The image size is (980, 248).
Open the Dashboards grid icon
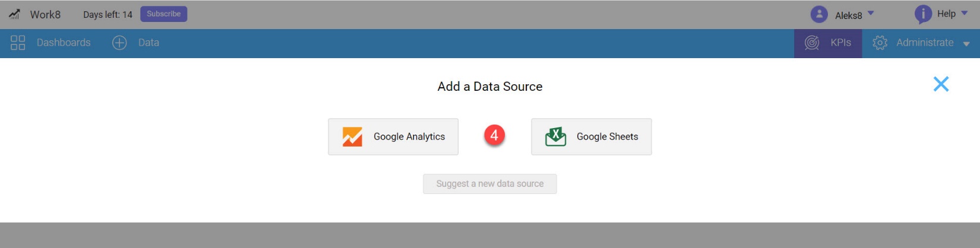[x=18, y=43]
